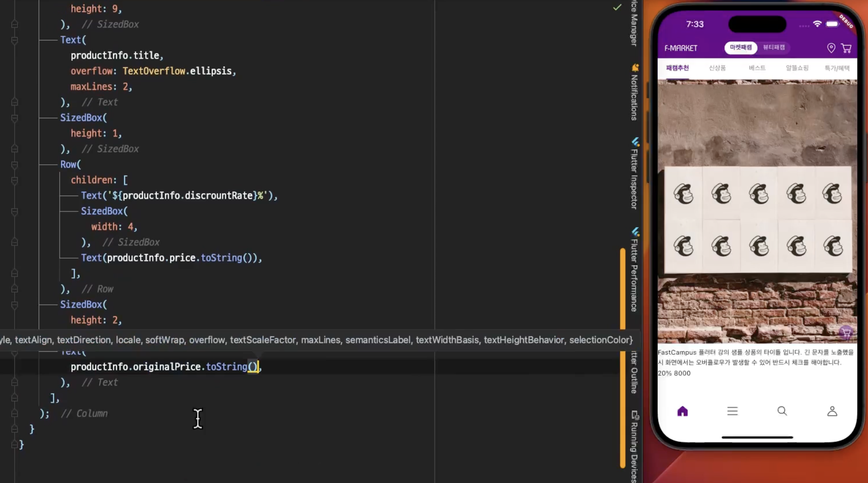
Task: Tap the search icon in bottom navigation
Action: click(x=782, y=411)
